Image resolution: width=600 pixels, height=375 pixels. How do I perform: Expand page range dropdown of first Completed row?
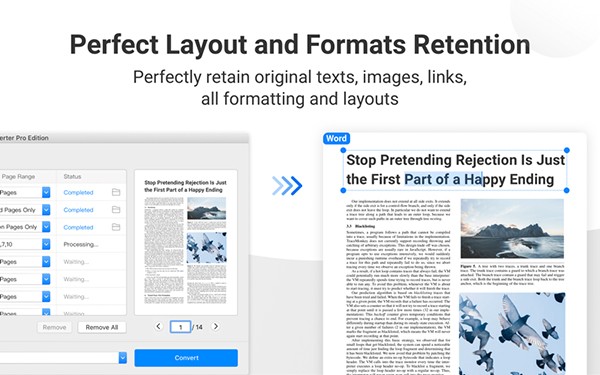pyautogui.click(x=46, y=192)
